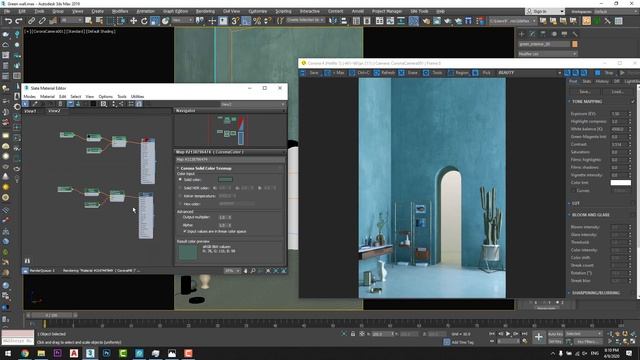Select the Link tool chain icon
640x360 pixels.
(x=31, y=20)
